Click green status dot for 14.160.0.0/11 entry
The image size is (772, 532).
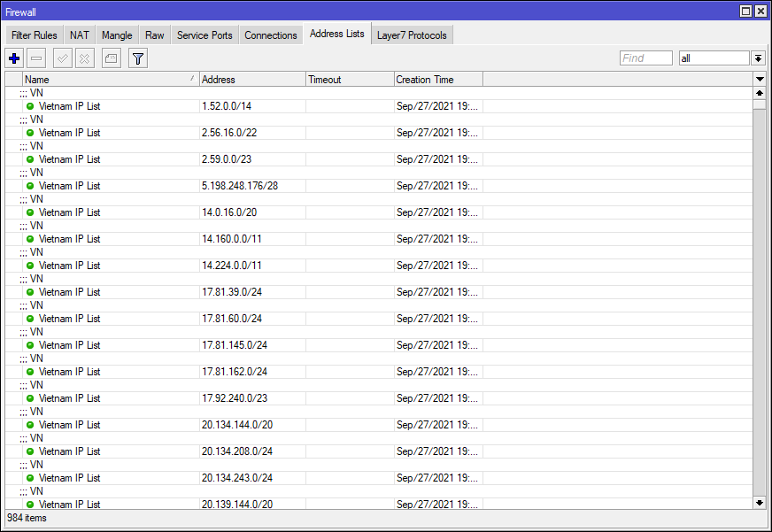tap(30, 239)
